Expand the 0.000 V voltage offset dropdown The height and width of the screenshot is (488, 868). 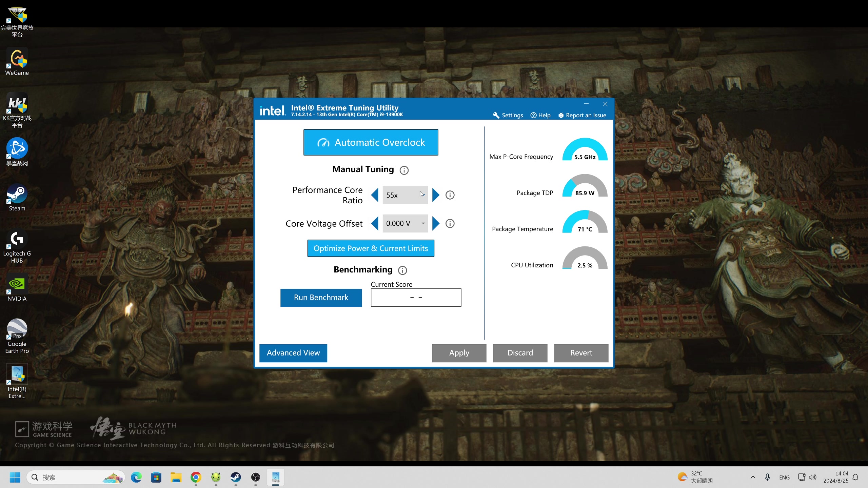405,223
